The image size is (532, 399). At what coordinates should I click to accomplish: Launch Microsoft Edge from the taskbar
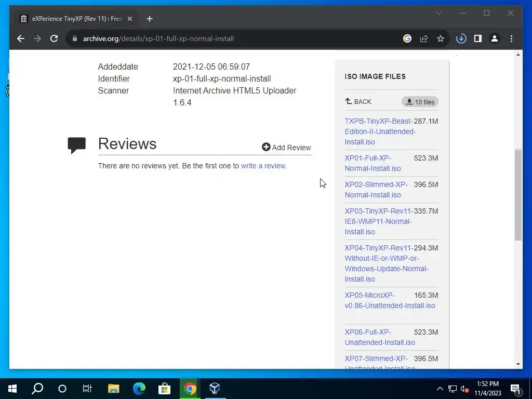(x=139, y=389)
